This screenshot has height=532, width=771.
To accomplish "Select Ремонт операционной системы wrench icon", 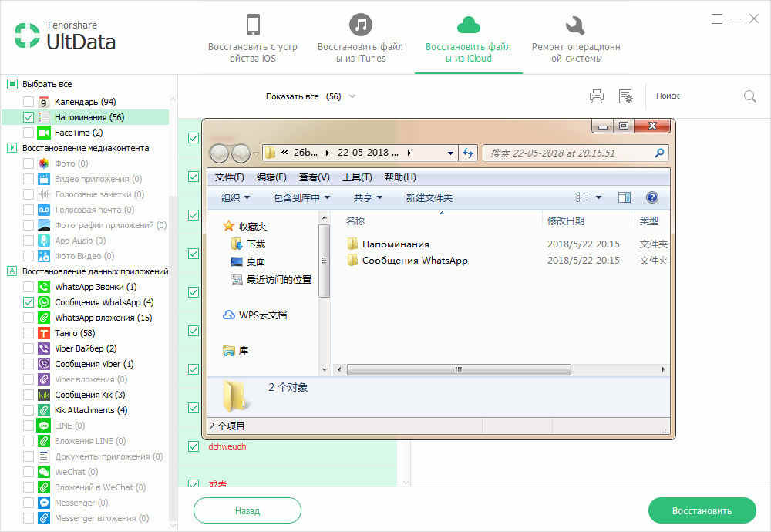I will tap(575, 25).
